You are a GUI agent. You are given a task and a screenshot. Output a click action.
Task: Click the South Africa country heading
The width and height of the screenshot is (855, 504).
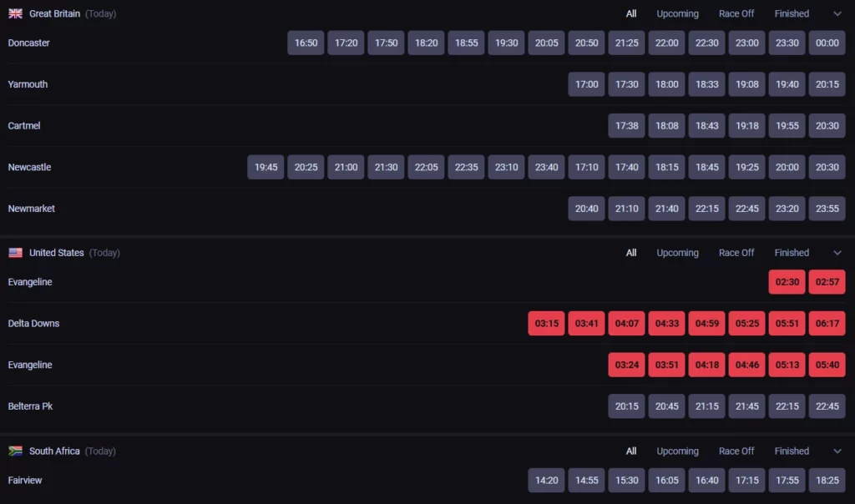click(x=54, y=451)
